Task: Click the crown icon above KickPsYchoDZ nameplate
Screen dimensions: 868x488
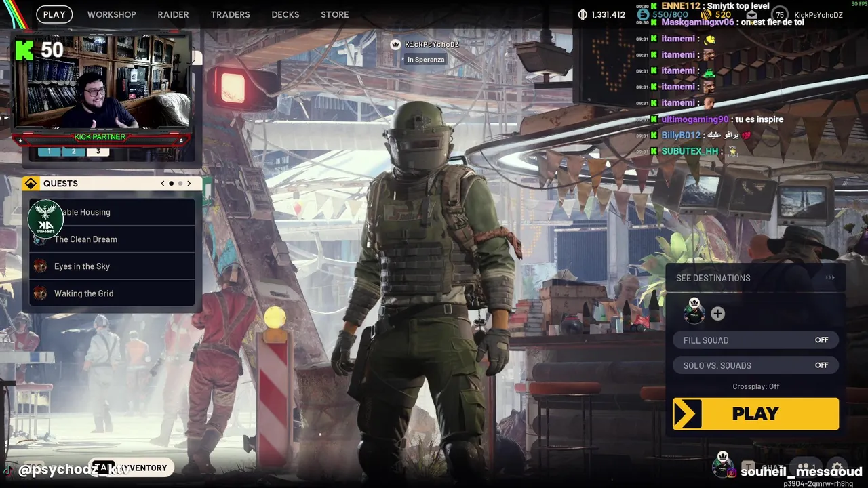Action: pyautogui.click(x=395, y=45)
